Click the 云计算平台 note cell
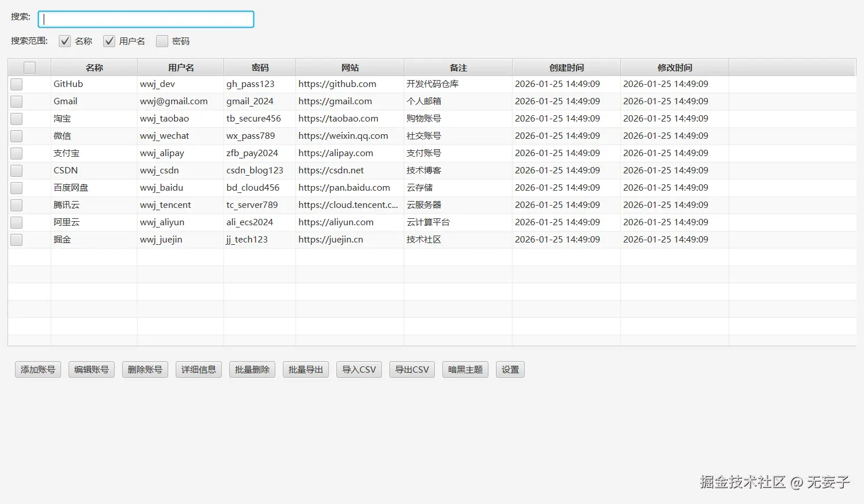This screenshot has height=504, width=864. [458, 222]
